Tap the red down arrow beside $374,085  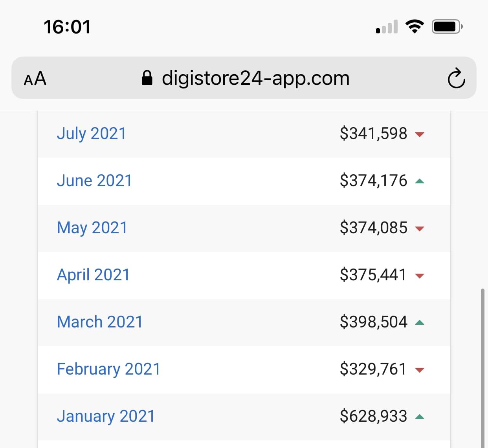[x=420, y=229]
